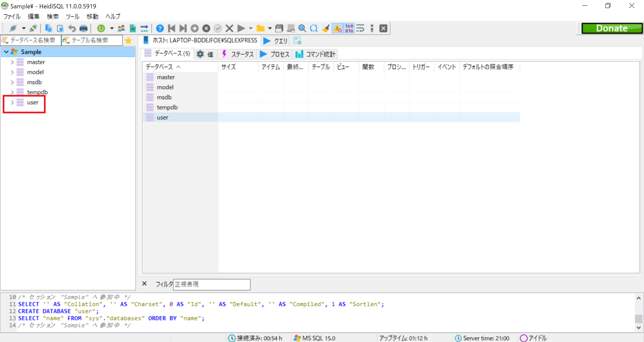Click the blue help question mark icon
Screen dimensions: 644x342
pos(160,28)
